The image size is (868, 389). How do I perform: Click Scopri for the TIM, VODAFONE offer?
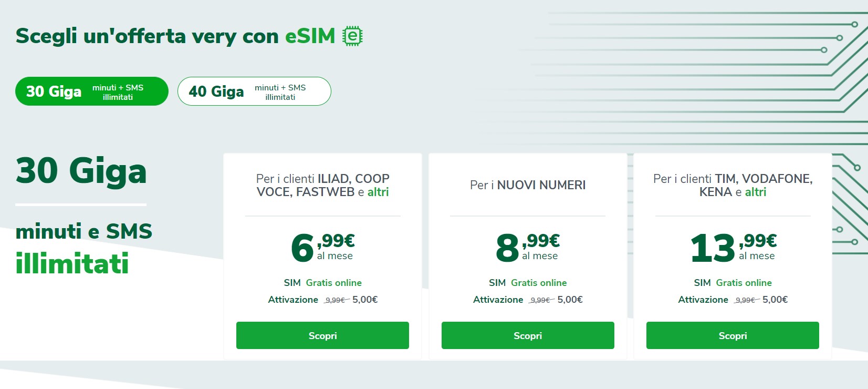733,335
